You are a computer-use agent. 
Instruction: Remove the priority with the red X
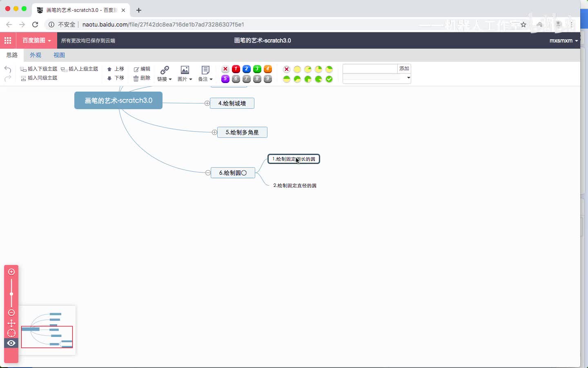[225, 69]
